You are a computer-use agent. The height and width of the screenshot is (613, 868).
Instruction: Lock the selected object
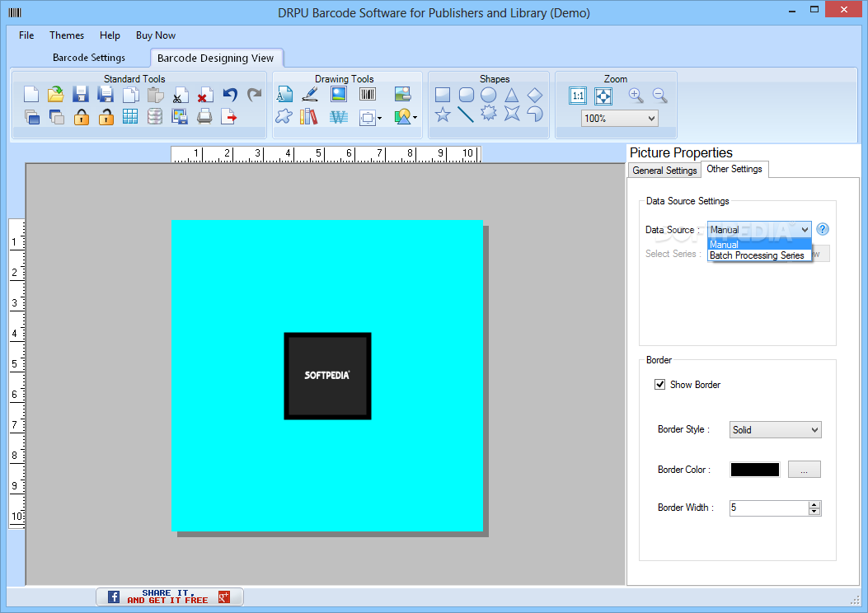pyautogui.click(x=82, y=116)
